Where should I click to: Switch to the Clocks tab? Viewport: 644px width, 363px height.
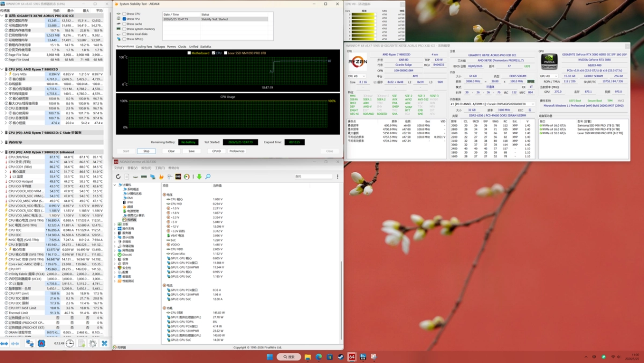182,47
